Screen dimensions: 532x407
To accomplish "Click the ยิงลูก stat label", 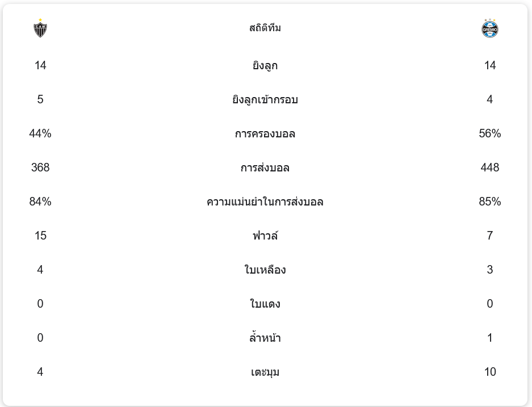I will pos(265,66).
